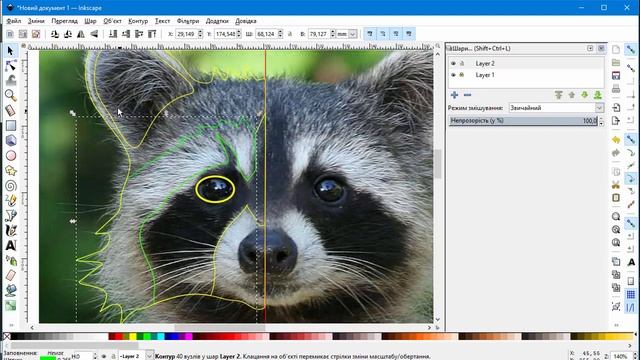Lower layer to bottom button

click(598, 95)
